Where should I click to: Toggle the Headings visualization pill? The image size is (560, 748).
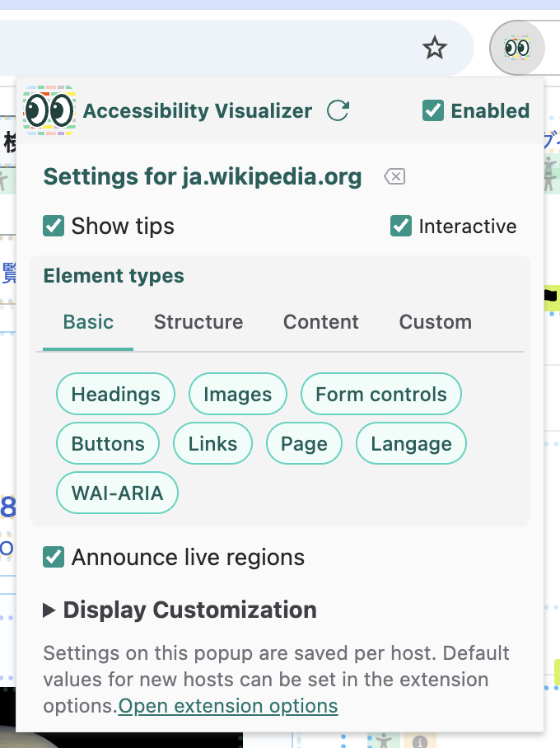(x=115, y=394)
